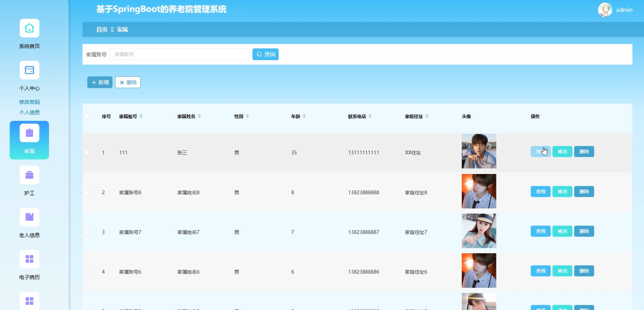Click the admin username text

(x=624, y=9)
